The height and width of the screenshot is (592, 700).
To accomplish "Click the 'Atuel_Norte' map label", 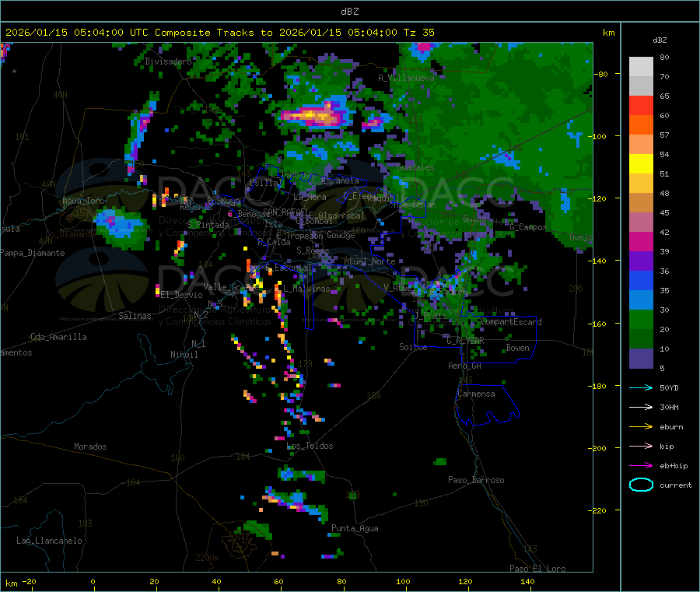I will [369, 261].
